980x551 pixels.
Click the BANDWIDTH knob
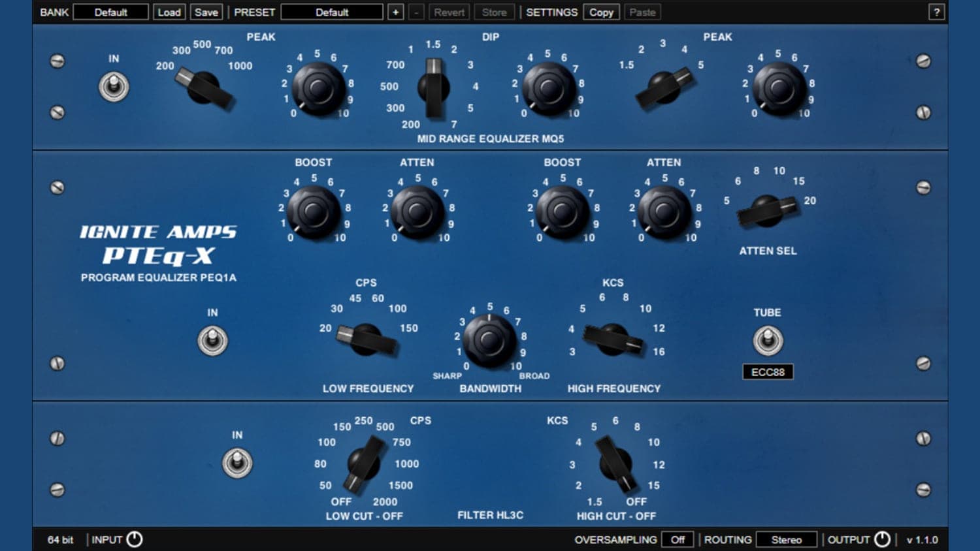489,340
